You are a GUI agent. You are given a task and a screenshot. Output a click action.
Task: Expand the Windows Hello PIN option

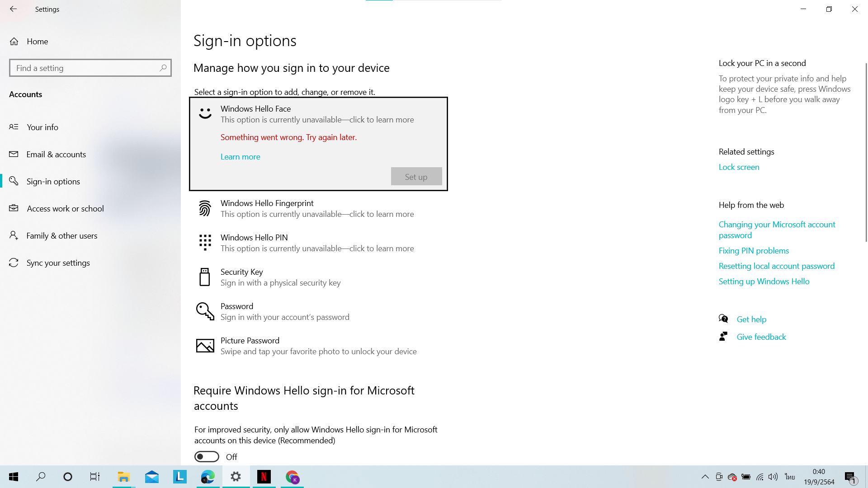tap(316, 243)
